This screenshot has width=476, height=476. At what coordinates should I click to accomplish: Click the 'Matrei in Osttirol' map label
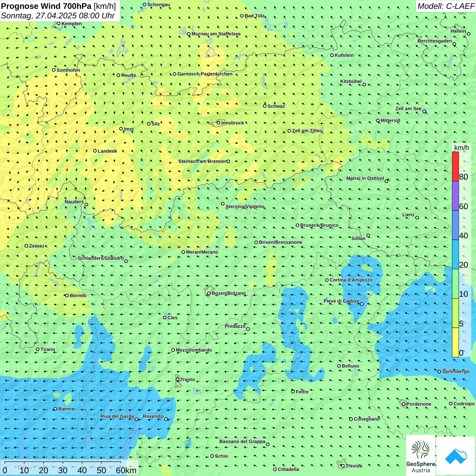tap(365, 178)
